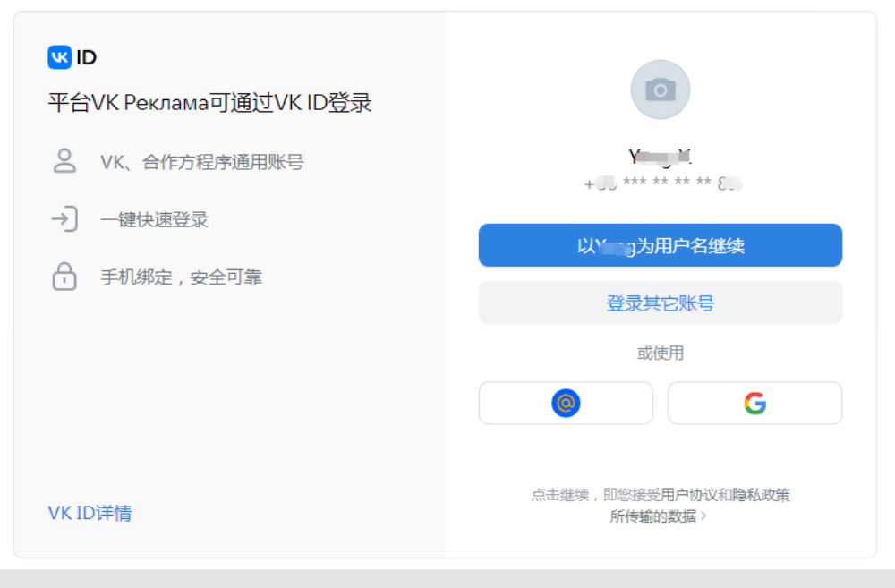
Task: Sign in with the Google icon
Action: coord(754,403)
